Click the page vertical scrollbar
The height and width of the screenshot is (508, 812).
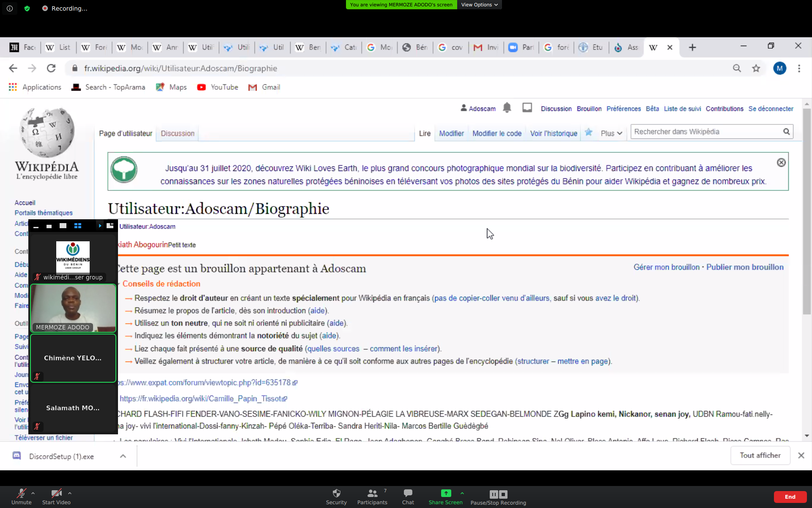[x=807, y=212]
